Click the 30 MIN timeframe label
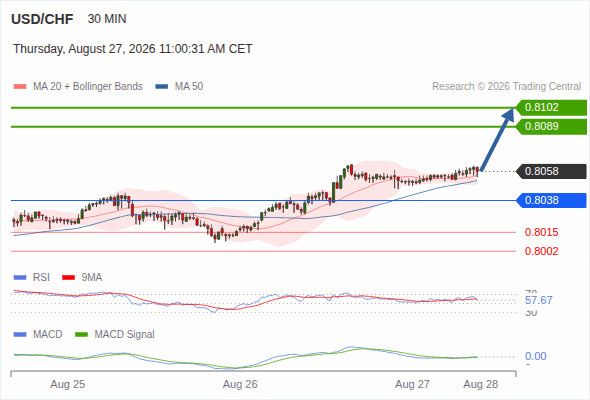This screenshot has width=590, height=400. coord(107,19)
